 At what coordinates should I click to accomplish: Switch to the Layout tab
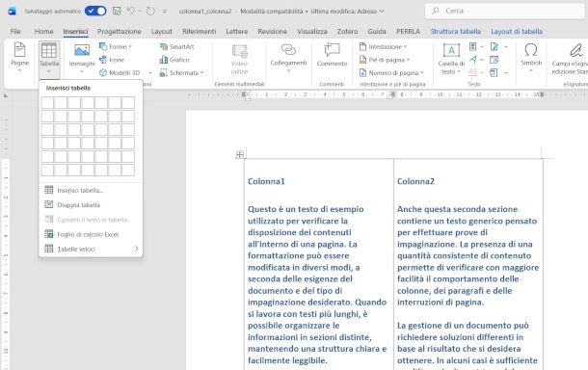click(x=162, y=32)
